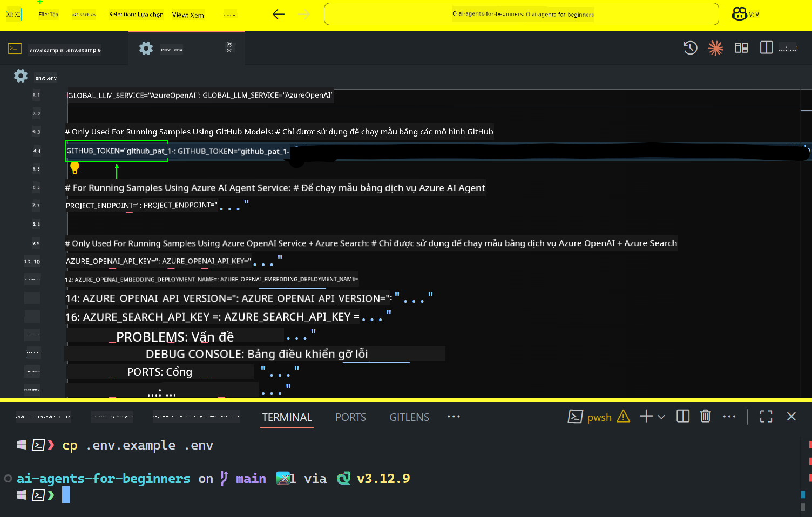
Task: Click the gear icon on the .env tab
Action: (146, 49)
